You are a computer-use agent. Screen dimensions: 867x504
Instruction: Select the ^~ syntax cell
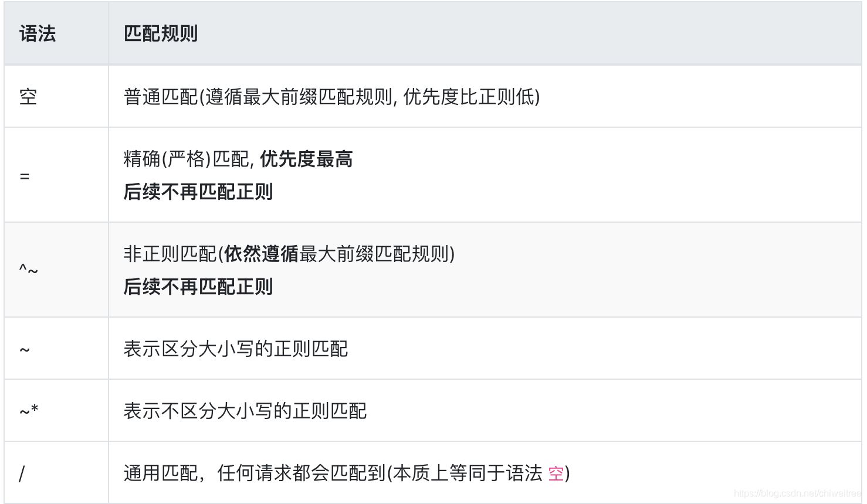(28, 270)
